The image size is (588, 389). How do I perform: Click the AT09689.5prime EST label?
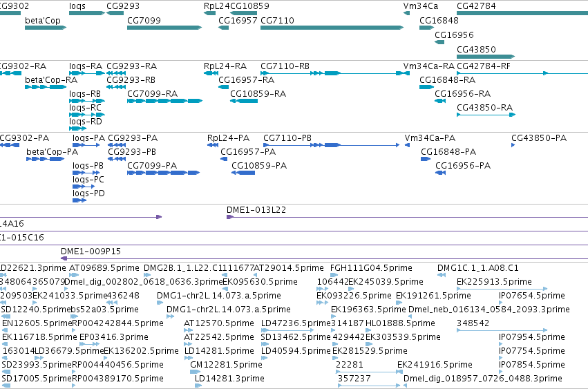(104, 268)
